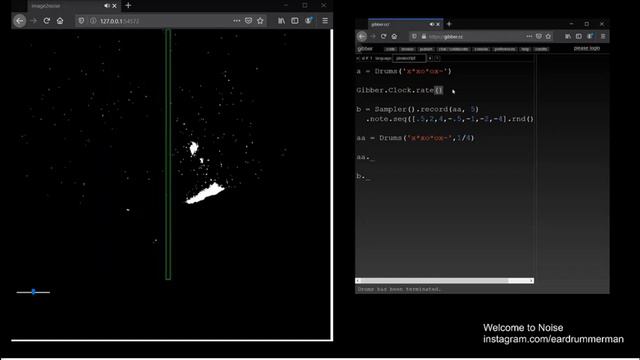Mute the gibber.cc tab audio

[432, 24]
